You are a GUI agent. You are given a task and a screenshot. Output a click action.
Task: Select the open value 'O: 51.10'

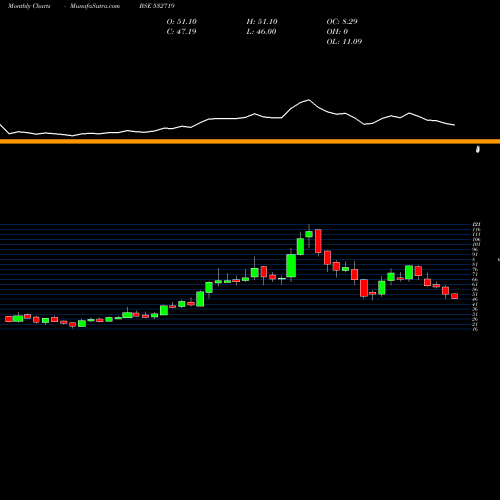click(182, 21)
